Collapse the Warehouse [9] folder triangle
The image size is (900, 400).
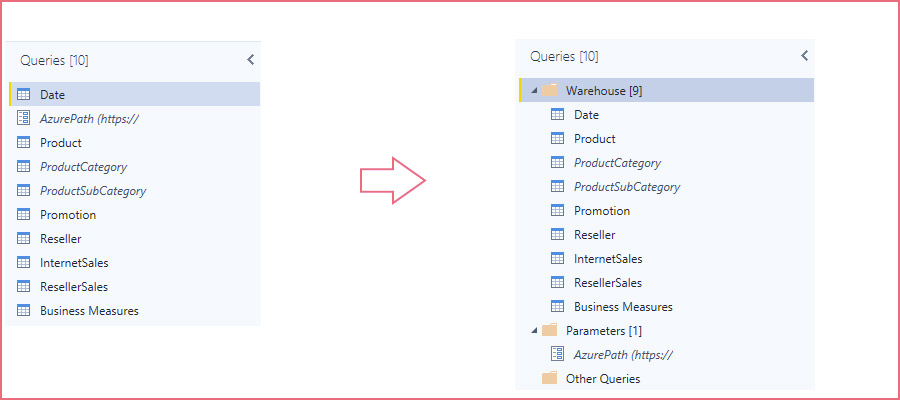click(534, 91)
